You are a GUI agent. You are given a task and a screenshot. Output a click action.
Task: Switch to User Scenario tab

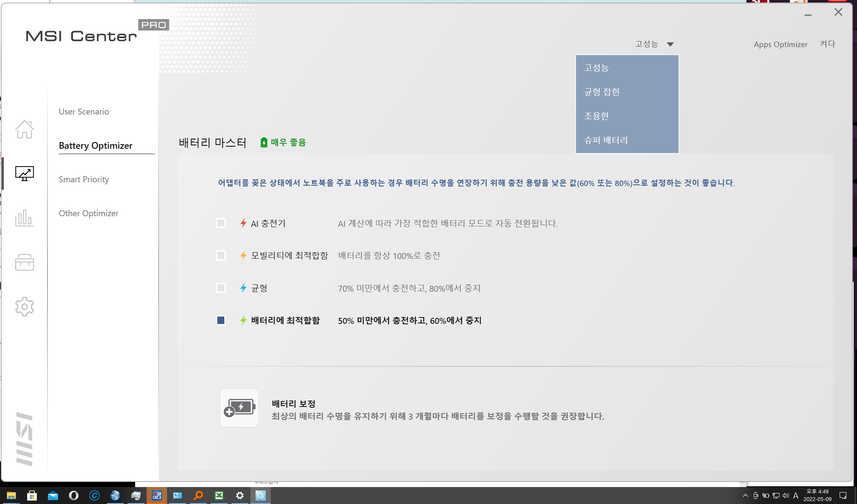(84, 111)
